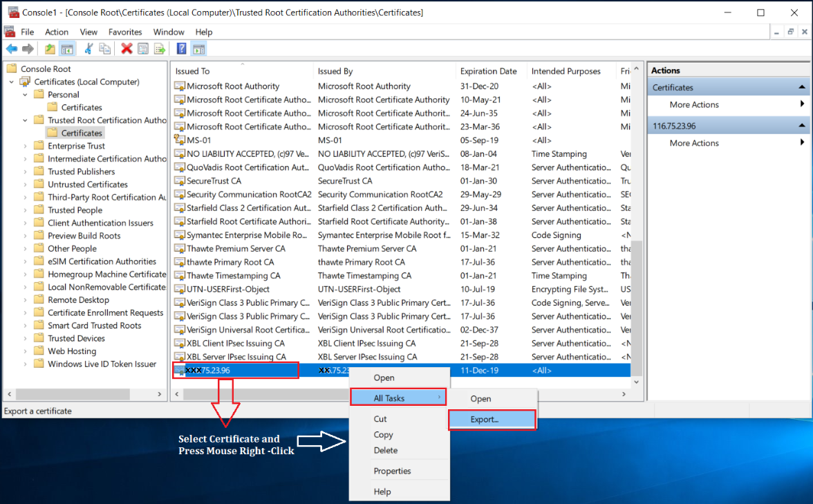Click the Console1 application icon in title bar

(x=13, y=12)
